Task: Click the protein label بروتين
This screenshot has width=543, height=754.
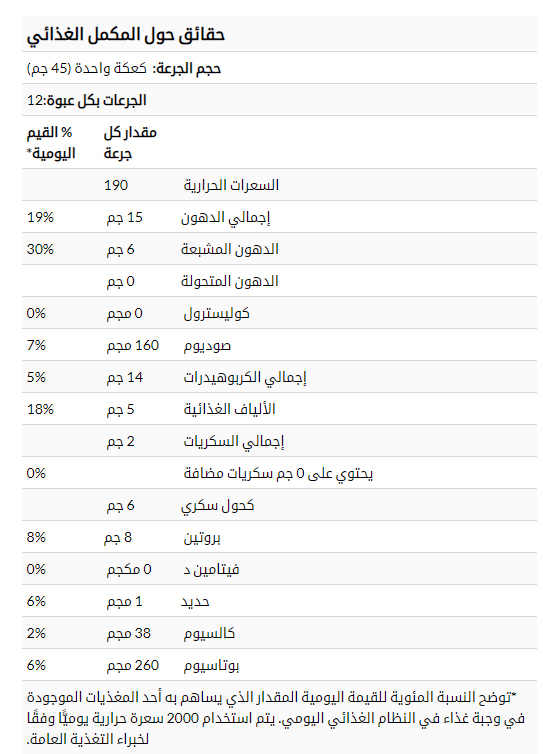Action: pyautogui.click(x=202, y=538)
